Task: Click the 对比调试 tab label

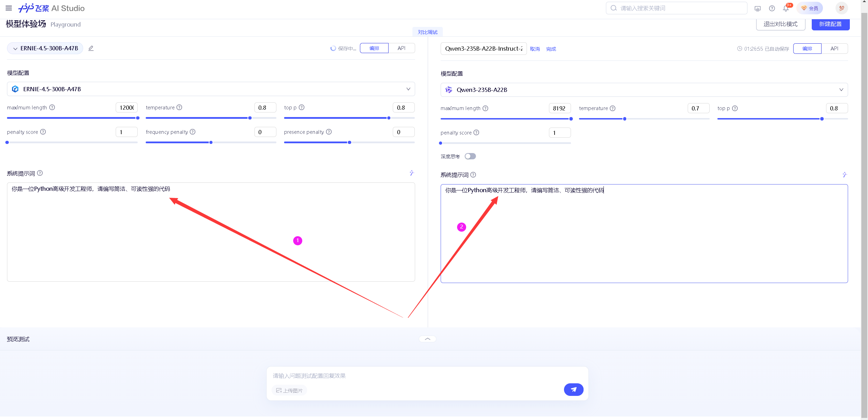Action: click(x=427, y=32)
